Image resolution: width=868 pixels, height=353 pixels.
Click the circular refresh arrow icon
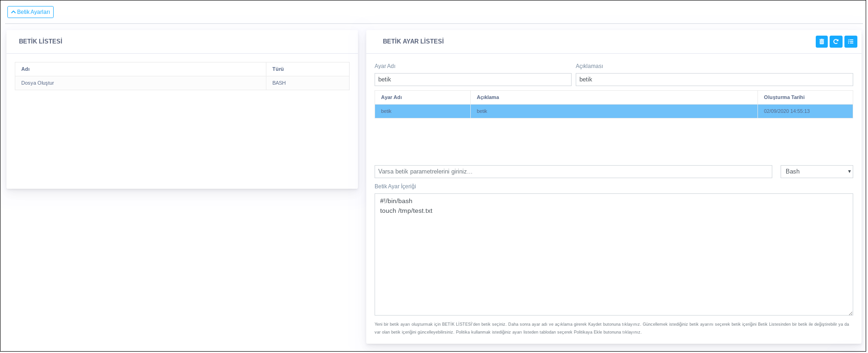[836, 42]
